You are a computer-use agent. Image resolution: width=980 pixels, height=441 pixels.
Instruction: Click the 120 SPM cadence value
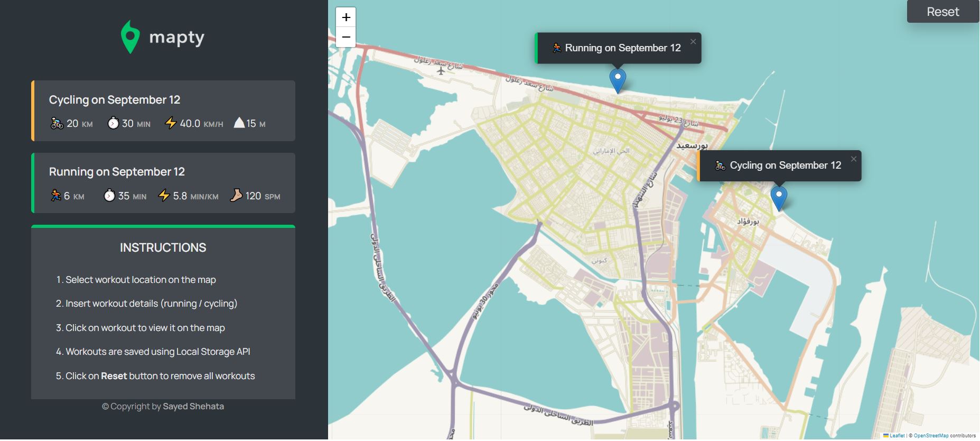(263, 196)
